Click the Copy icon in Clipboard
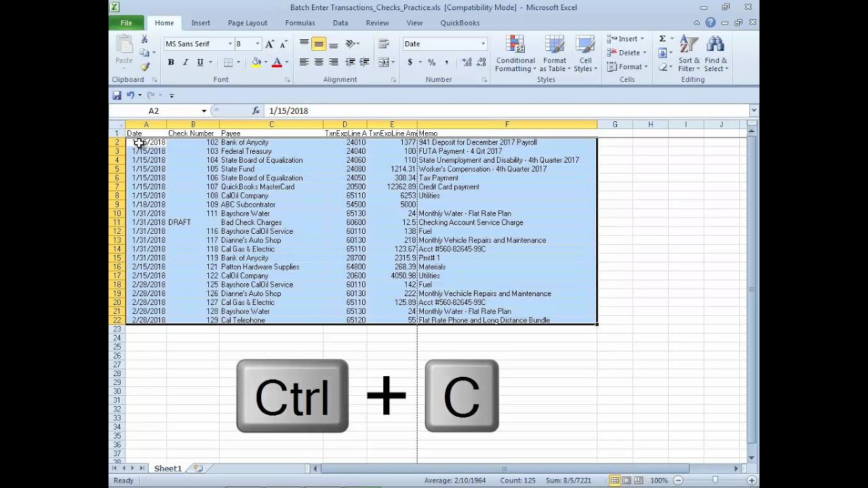868x488 pixels. (144, 53)
